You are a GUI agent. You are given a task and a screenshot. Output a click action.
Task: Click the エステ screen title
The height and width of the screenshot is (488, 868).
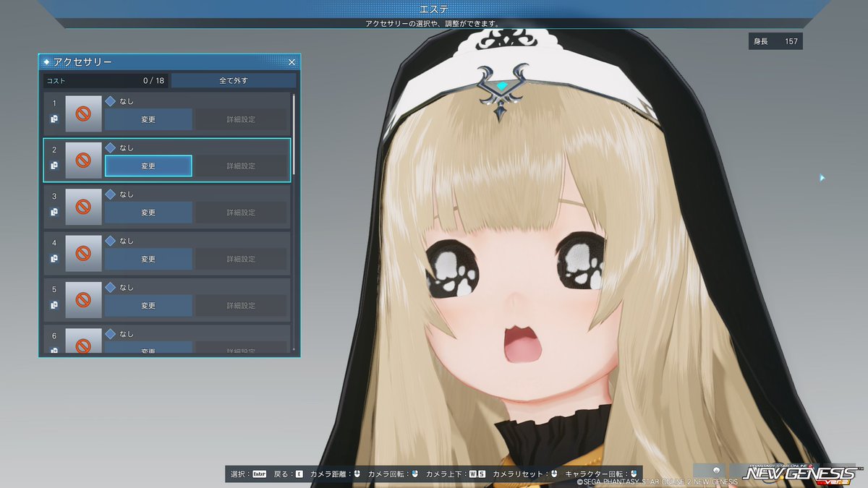point(434,9)
